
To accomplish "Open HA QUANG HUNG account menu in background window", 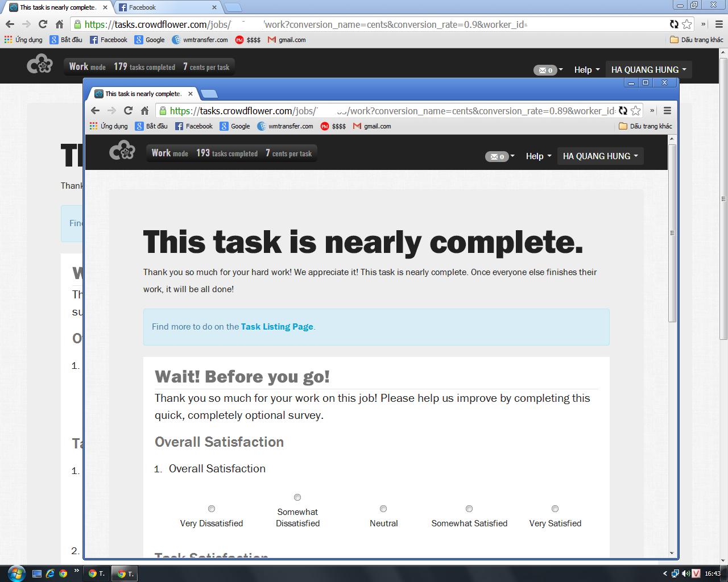I will click(x=648, y=70).
